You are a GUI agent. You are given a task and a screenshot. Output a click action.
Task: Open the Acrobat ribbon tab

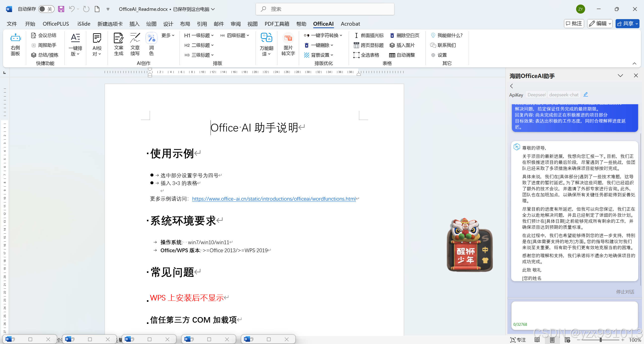pyautogui.click(x=350, y=24)
